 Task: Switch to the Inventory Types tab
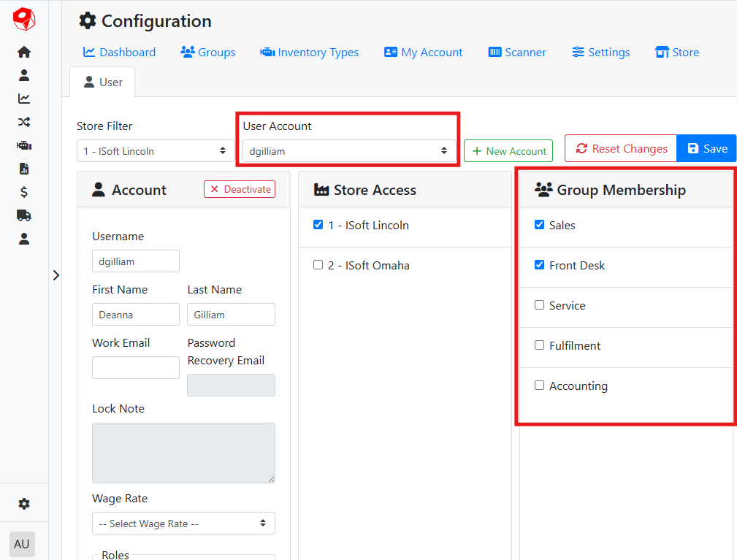click(x=310, y=53)
